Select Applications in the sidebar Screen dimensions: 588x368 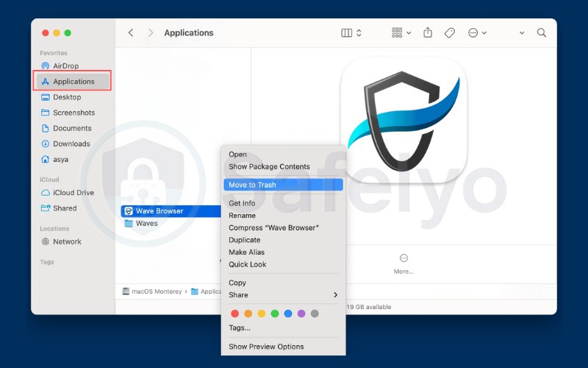tap(73, 82)
